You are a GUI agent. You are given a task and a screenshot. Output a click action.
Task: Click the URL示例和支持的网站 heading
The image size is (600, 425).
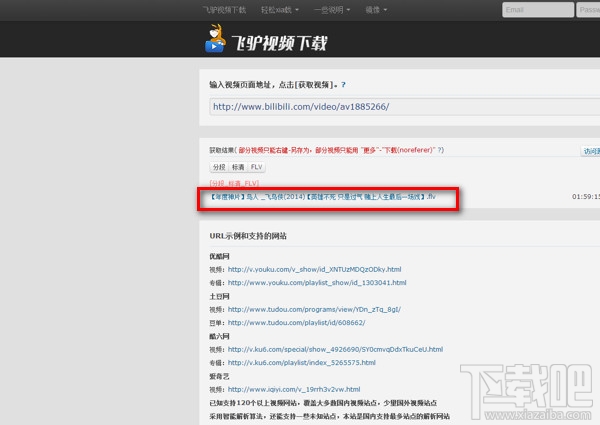click(248, 236)
